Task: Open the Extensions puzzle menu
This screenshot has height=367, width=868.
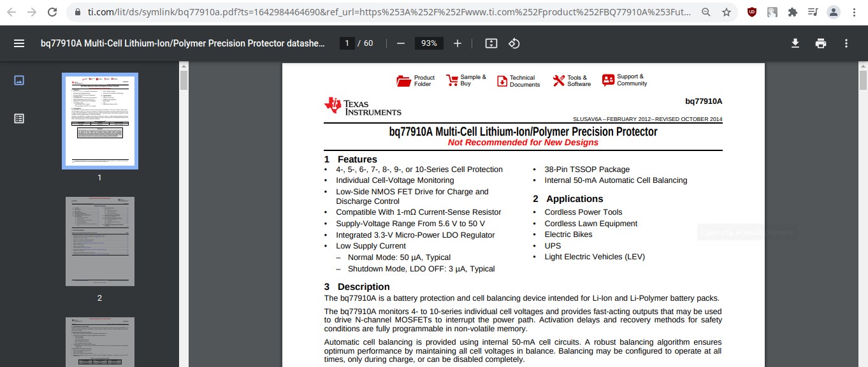Action: tap(793, 12)
